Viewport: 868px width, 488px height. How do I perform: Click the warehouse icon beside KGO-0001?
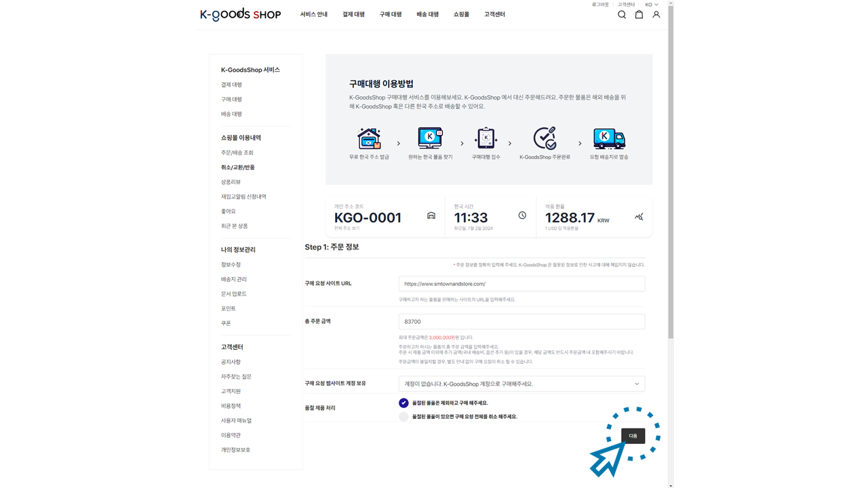pos(431,216)
